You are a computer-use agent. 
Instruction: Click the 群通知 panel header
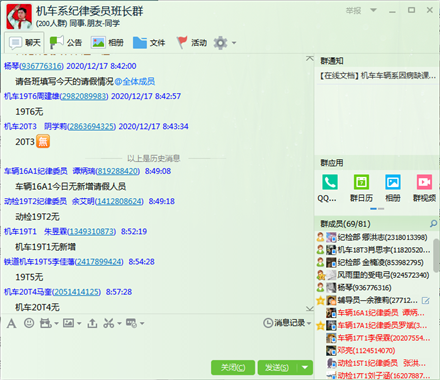332,61
